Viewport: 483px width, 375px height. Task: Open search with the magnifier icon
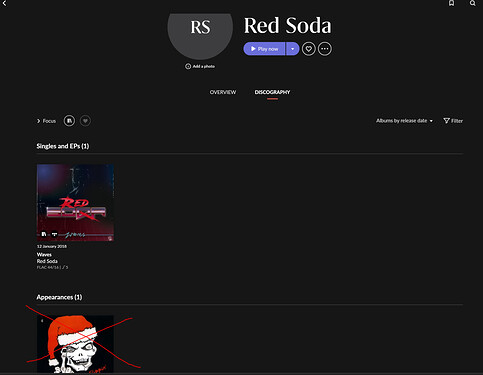point(473,3)
